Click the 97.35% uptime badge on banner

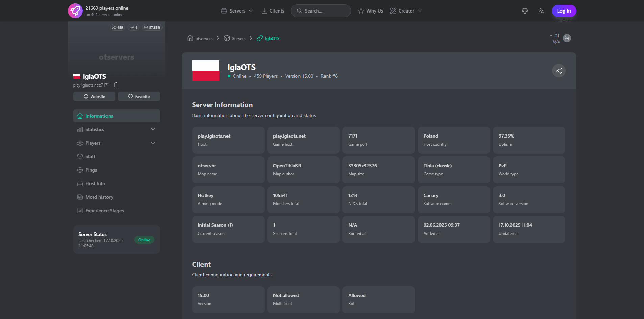pyautogui.click(x=152, y=27)
